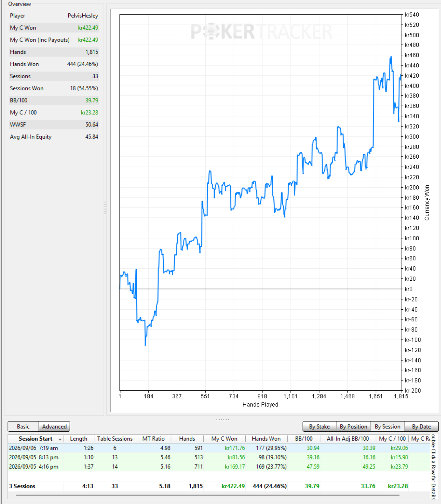Sort table by Length column header
This screenshot has height=504, width=441.
79,438
